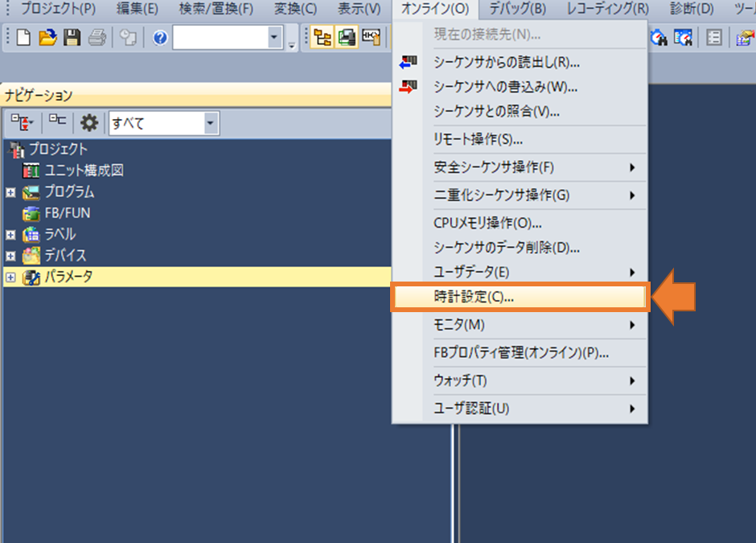This screenshot has height=543, width=756.
Task: Click the Write to PLC icon
Action: pos(409,86)
